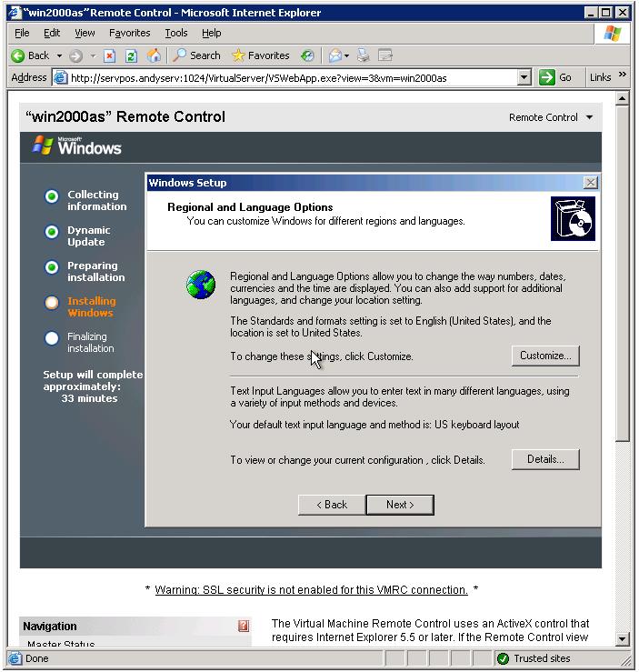This screenshot has width=639, height=672.
Task: Click the Master Status navigation item
Action: (x=61, y=643)
